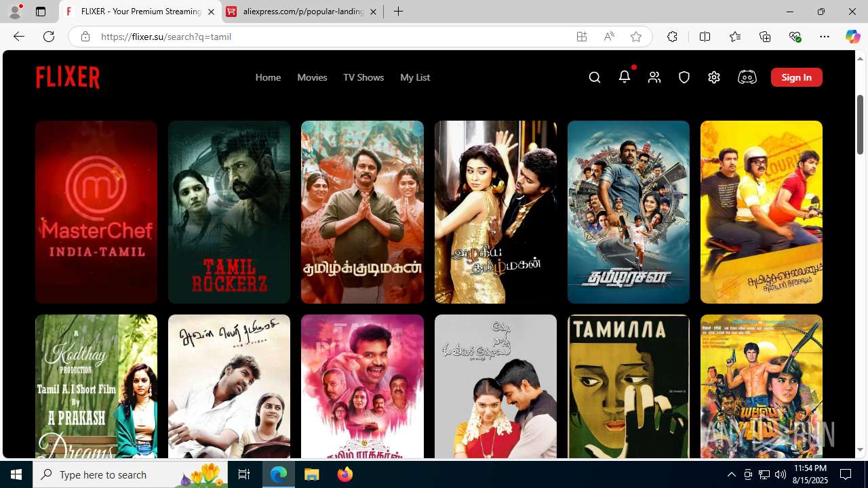Click the game controller icon in header

click(x=747, y=77)
